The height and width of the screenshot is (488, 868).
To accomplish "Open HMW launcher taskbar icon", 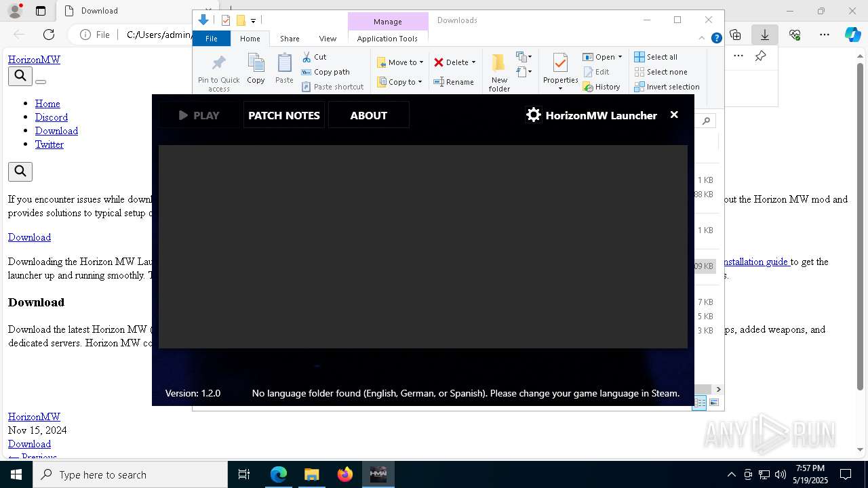I will point(378,474).
